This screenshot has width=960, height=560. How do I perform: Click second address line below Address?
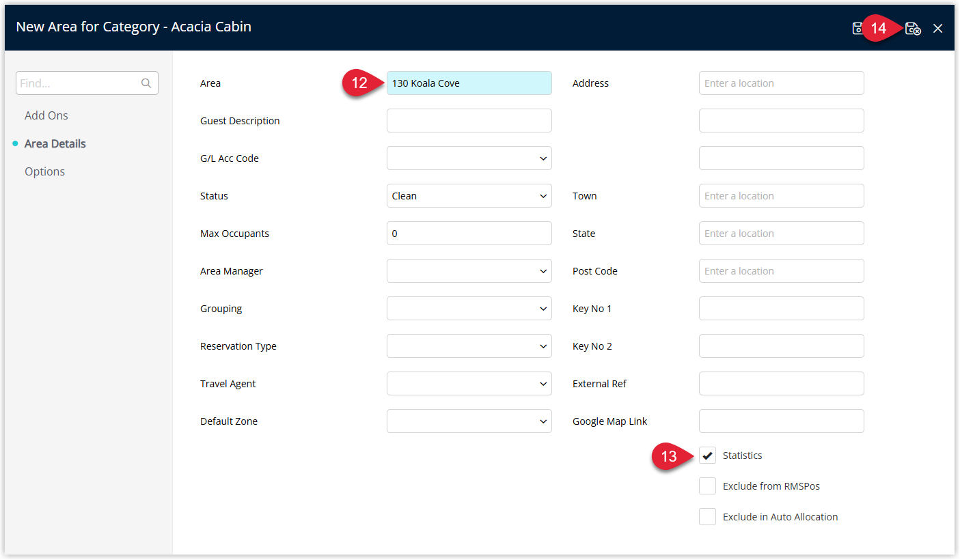[x=782, y=121]
